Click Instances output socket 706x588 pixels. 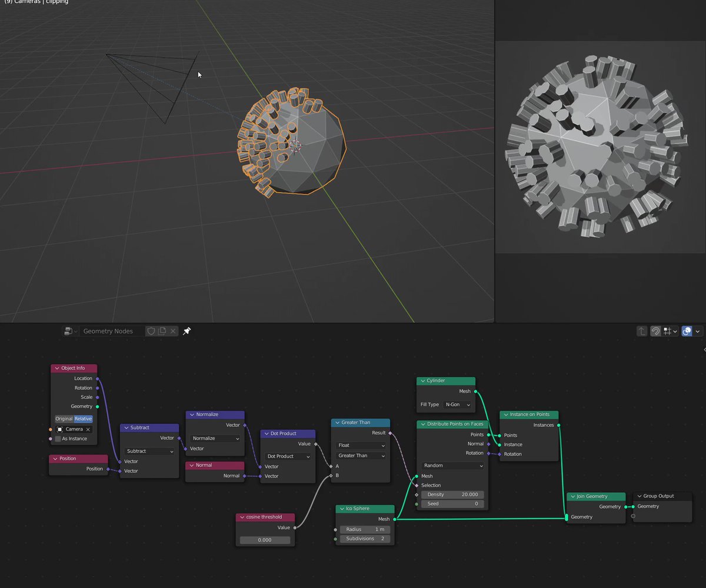(558, 425)
